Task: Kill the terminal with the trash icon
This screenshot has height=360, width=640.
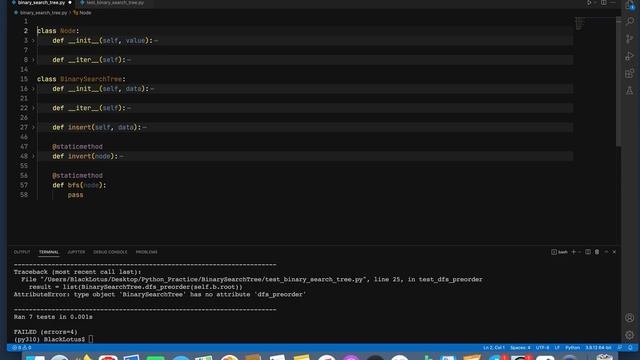Action: [597, 252]
